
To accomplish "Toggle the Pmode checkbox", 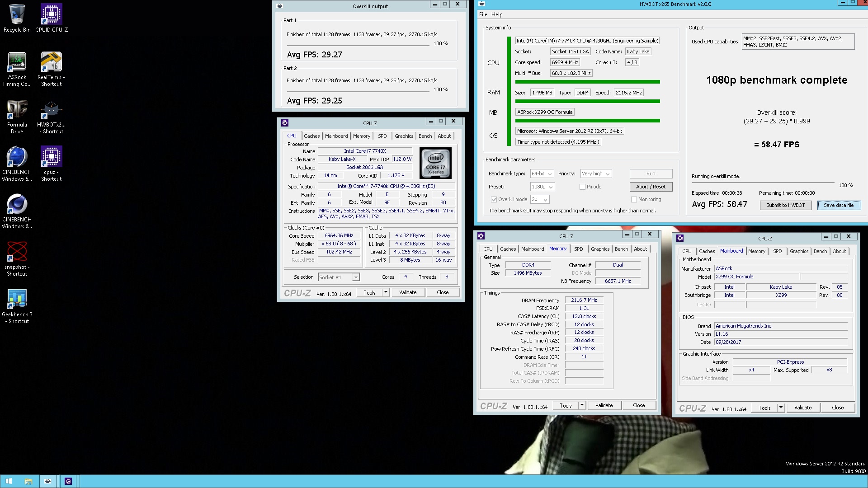I will point(582,187).
